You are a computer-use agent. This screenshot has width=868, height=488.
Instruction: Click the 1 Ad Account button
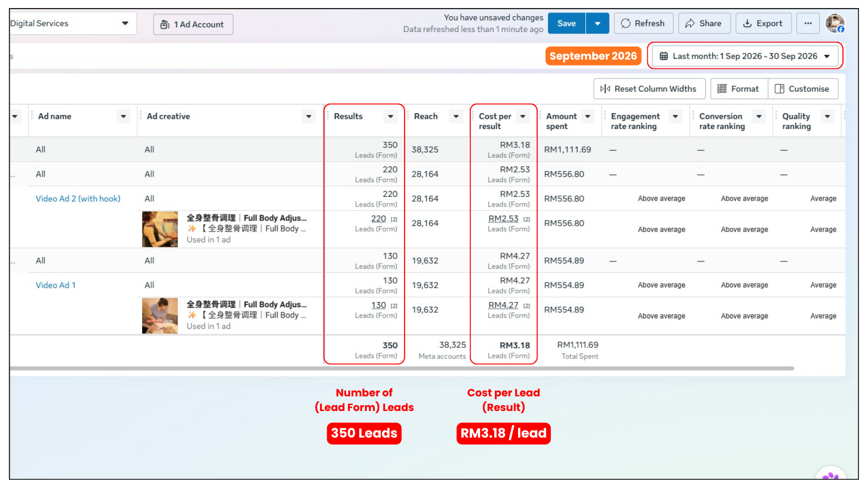point(193,24)
